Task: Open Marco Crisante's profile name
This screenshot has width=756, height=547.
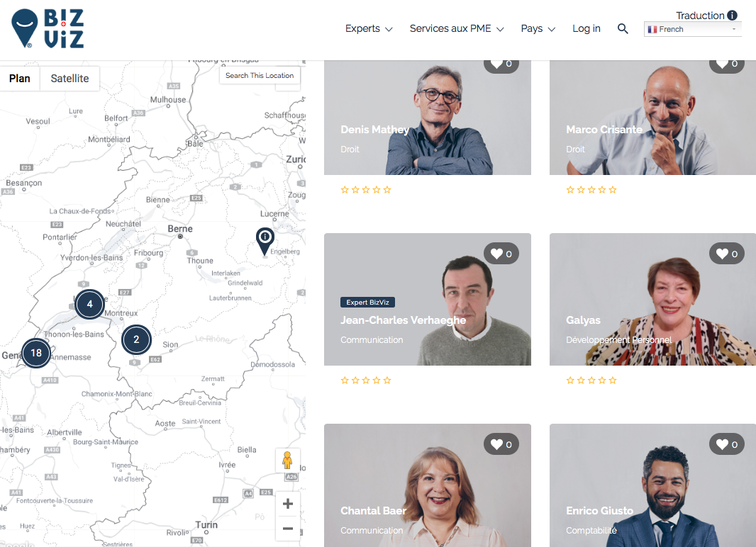Action: [604, 130]
